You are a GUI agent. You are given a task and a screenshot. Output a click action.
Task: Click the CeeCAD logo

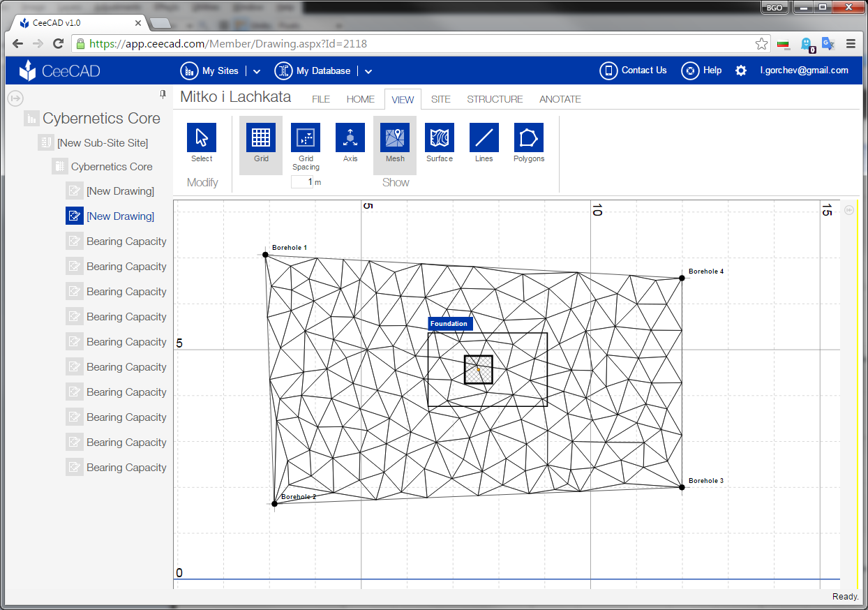point(59,70)
